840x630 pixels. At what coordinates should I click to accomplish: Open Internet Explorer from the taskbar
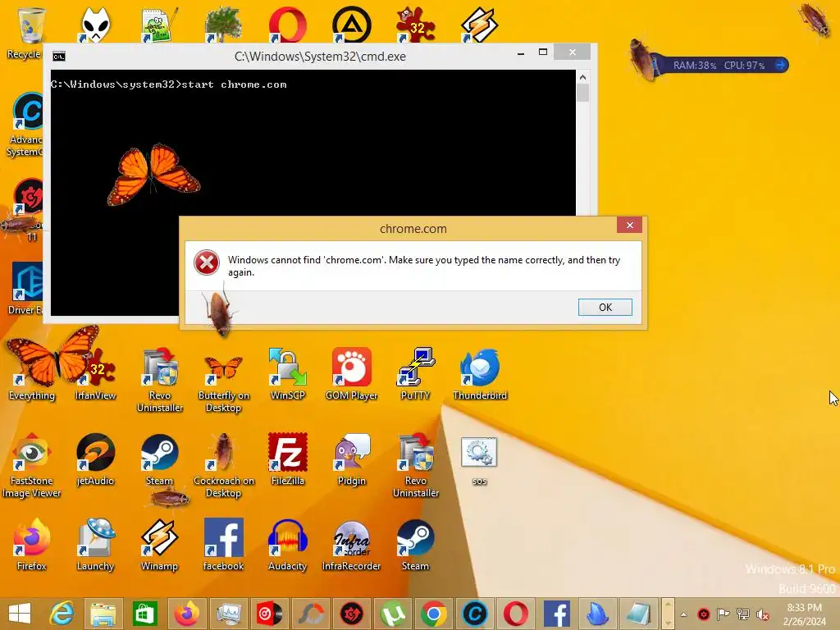[x=62, y=614]
